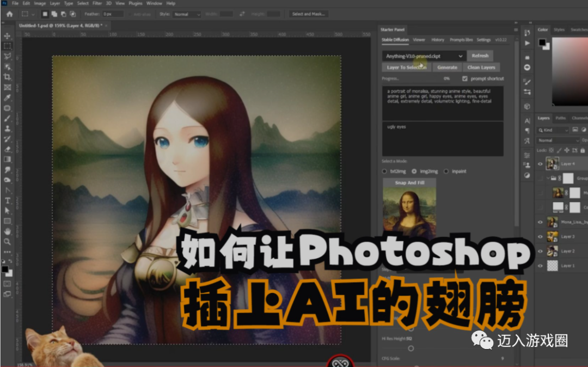Viewport: 588px width, 367px height.
Task: Select the Hand tool
Action: pos(7,231)
